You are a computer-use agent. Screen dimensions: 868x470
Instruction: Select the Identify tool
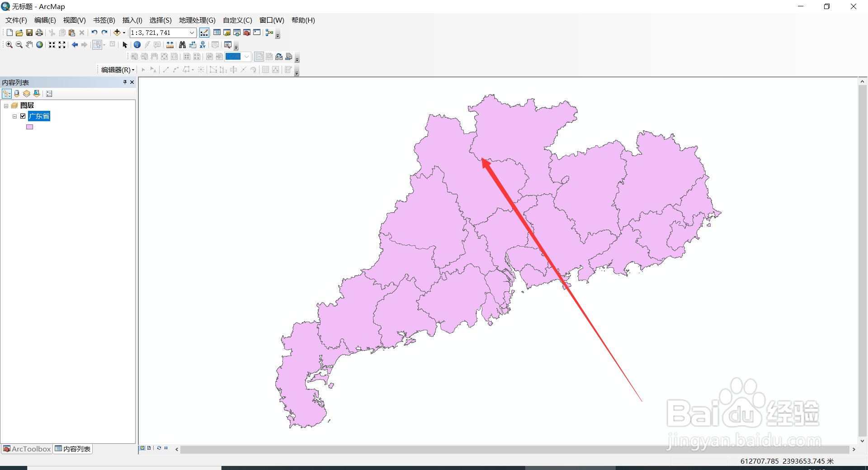tap(137, 45)
